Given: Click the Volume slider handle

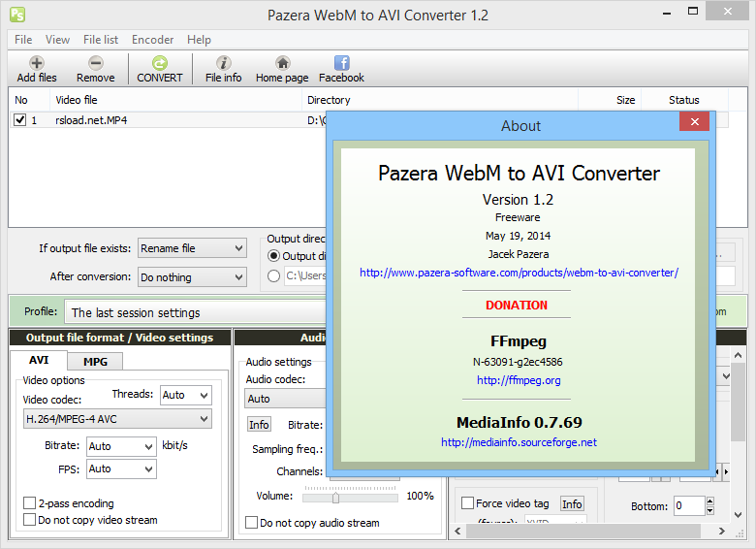Looking at the screenshot, I should 335,498.
